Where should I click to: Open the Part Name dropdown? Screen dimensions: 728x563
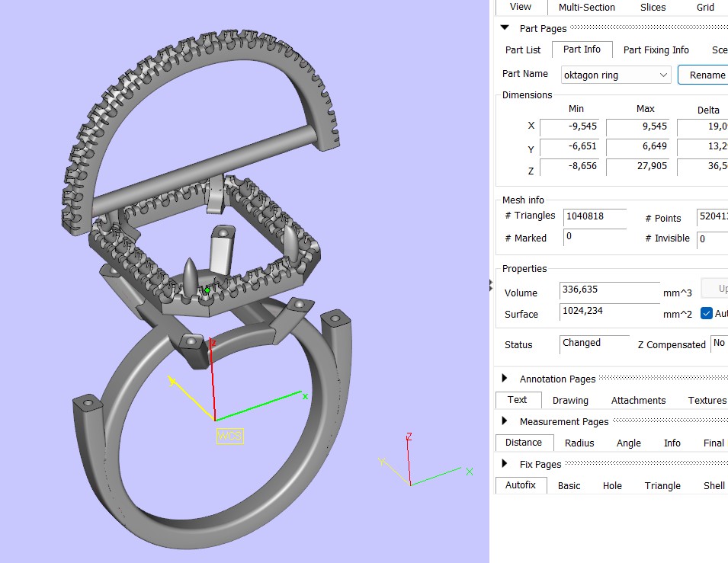pos(616,75)
